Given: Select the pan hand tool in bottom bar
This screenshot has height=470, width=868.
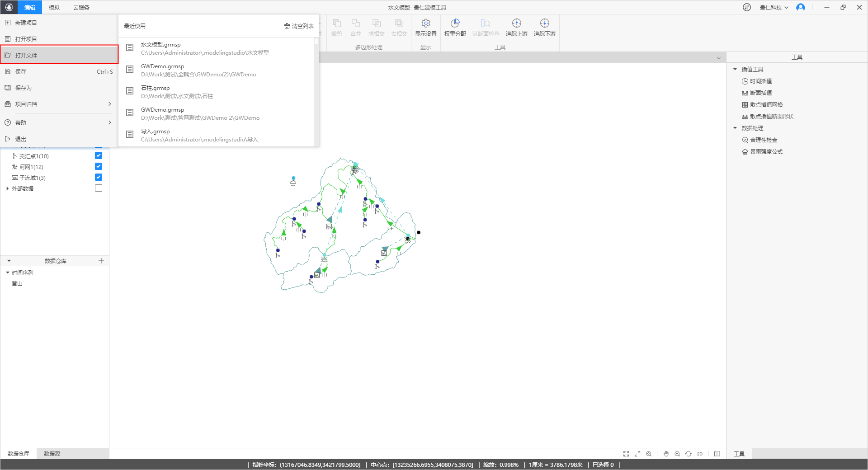Looking at the screenshot, I should (666, 454).
